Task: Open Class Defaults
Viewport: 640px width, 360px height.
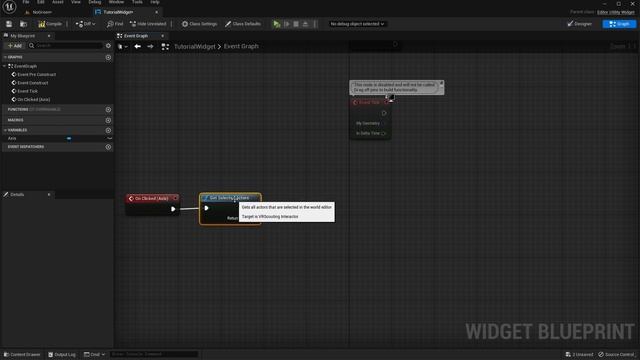Action: [243, 24]
